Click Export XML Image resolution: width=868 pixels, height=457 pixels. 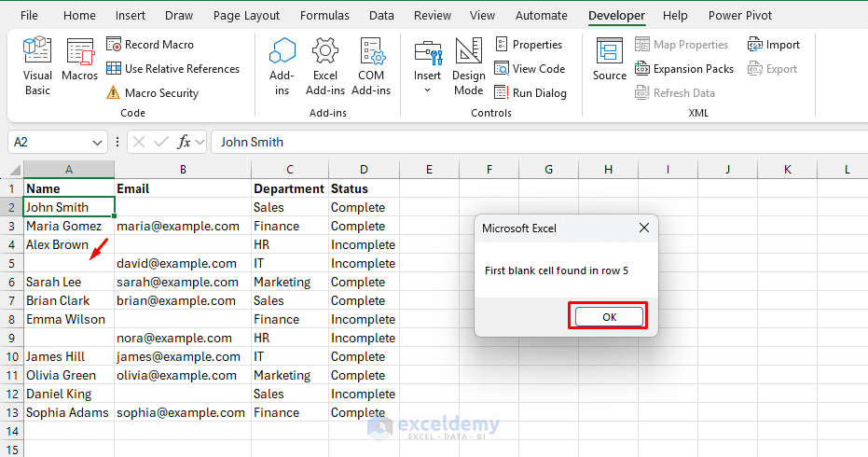pyautogui.click(x=772, y=69)
